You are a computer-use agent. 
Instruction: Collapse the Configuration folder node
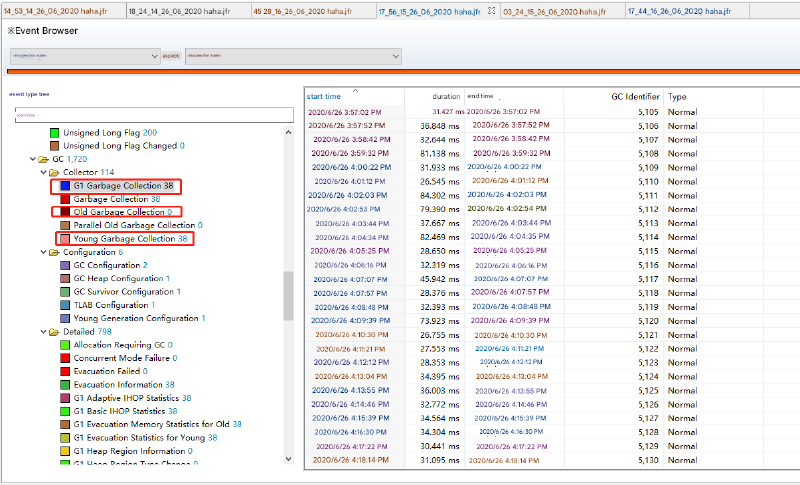pos(43,252)
